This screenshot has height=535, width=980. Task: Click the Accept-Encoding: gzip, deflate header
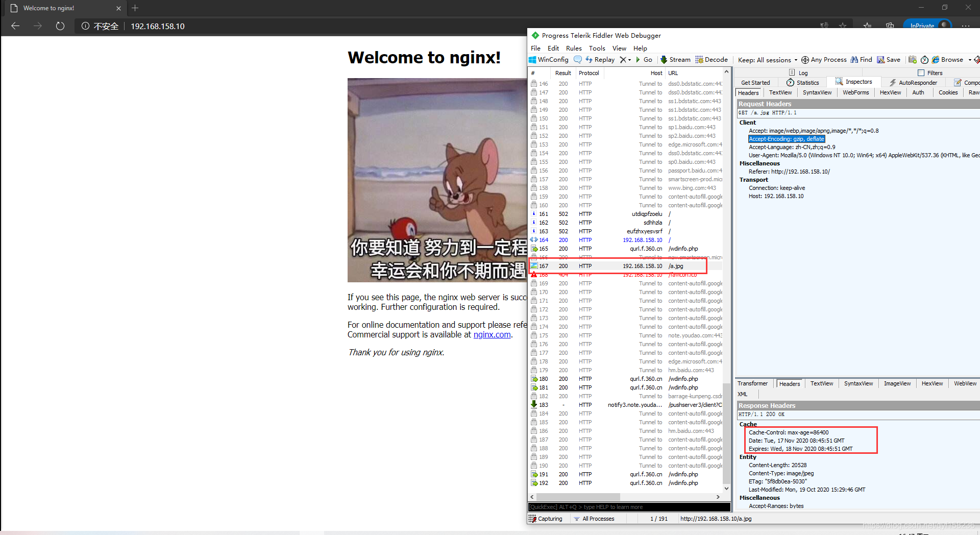pyautogui.click(x=787, y=139)
